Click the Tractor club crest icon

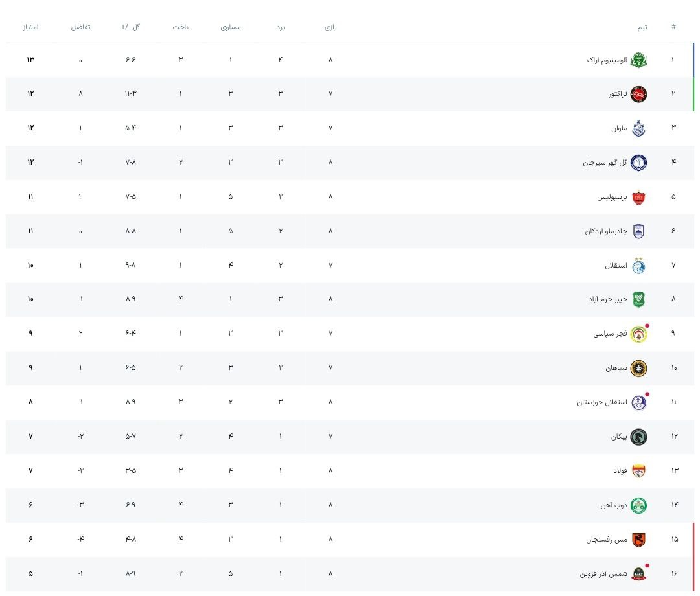(639, 94)
